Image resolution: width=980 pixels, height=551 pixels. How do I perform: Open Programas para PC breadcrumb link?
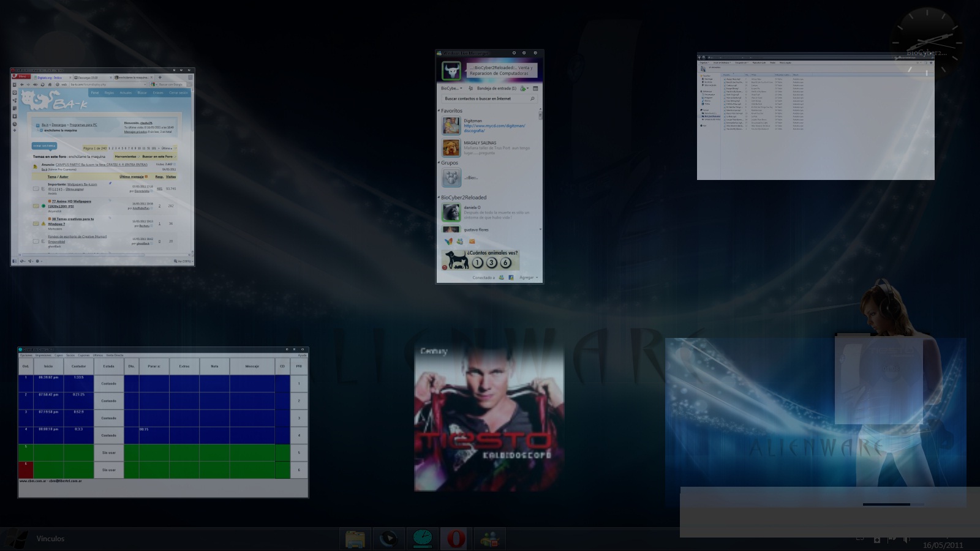83,125
